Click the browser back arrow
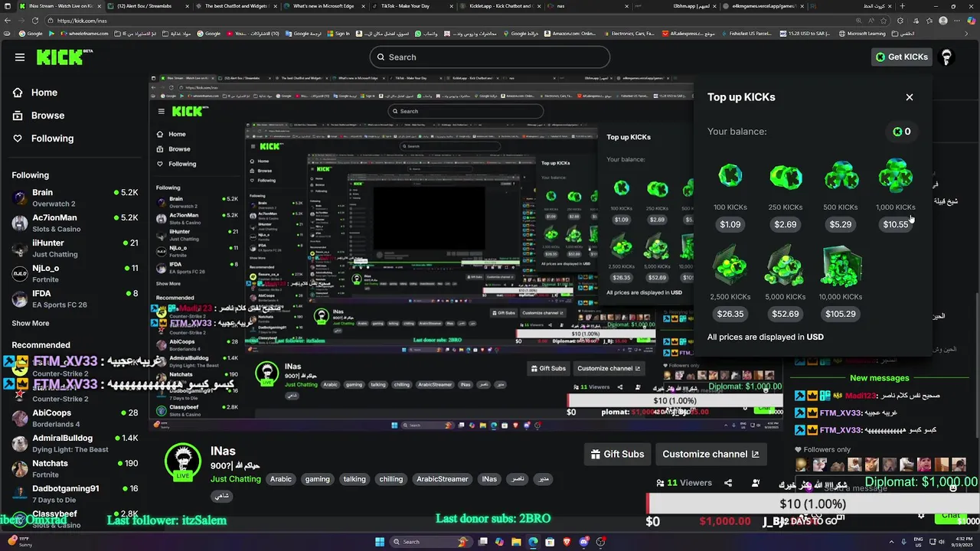The height and width of the screenshot is (551, 980). (8, 21)
